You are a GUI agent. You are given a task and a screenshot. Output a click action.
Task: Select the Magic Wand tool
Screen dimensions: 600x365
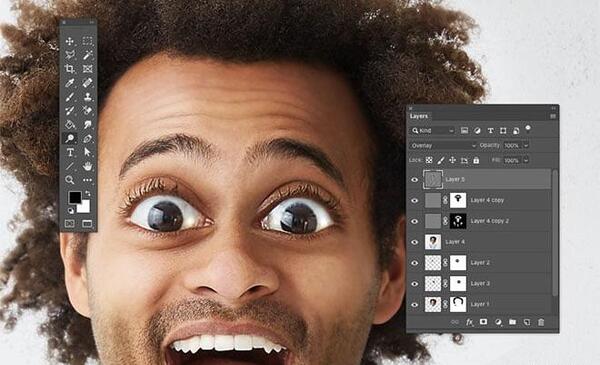[x=87, y=55]
